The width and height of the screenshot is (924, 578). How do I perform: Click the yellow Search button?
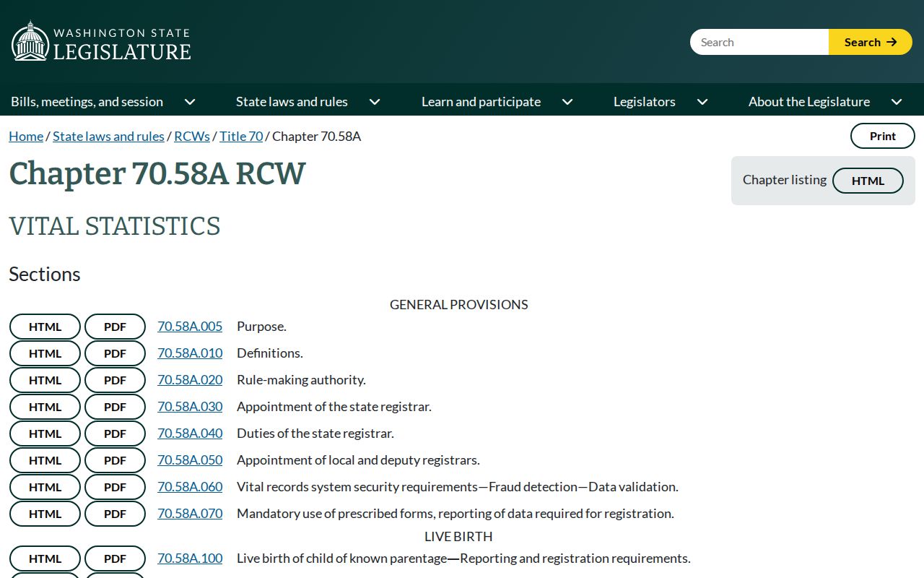click(x=871, y=42)
